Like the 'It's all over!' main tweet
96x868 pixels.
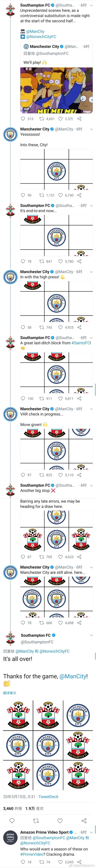60,821
